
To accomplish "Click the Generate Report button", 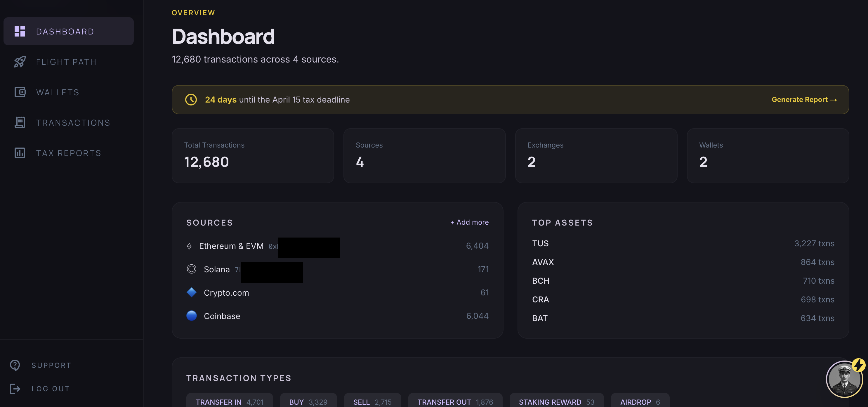I will [805, 99].
